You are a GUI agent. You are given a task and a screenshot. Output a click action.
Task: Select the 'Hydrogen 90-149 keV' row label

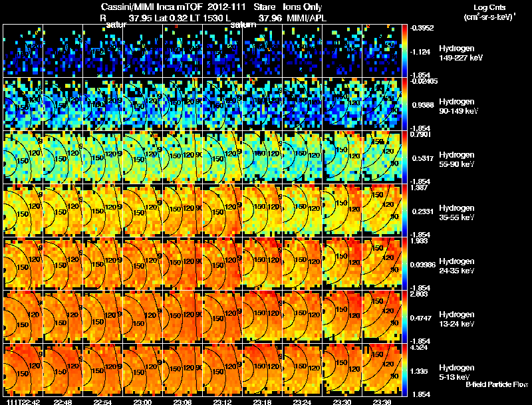[x=458, y=106]
